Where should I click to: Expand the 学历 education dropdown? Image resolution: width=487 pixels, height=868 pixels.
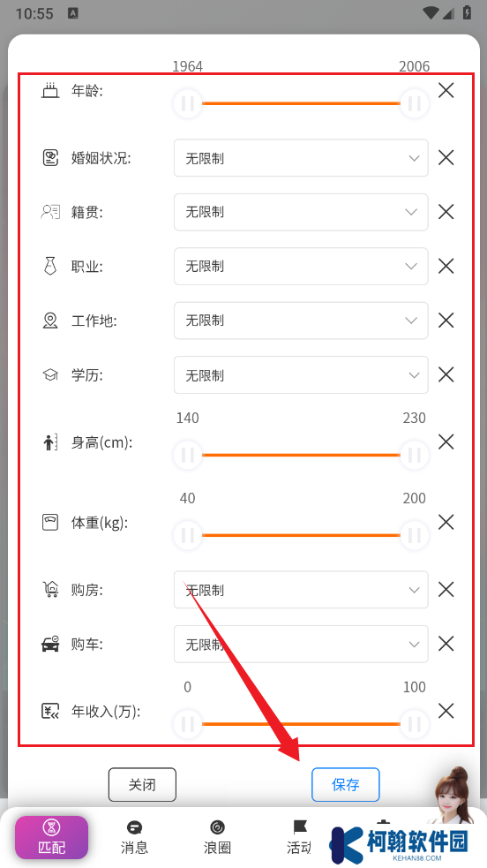click(x=301, y=374)
